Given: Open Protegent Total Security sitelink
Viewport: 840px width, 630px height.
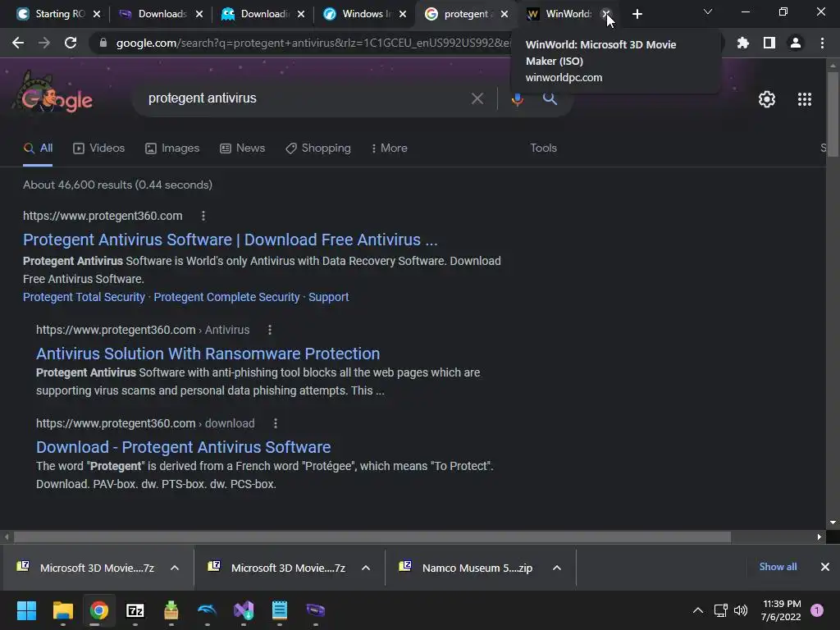Looking at the screenshot, I should (x=84, y=297).
